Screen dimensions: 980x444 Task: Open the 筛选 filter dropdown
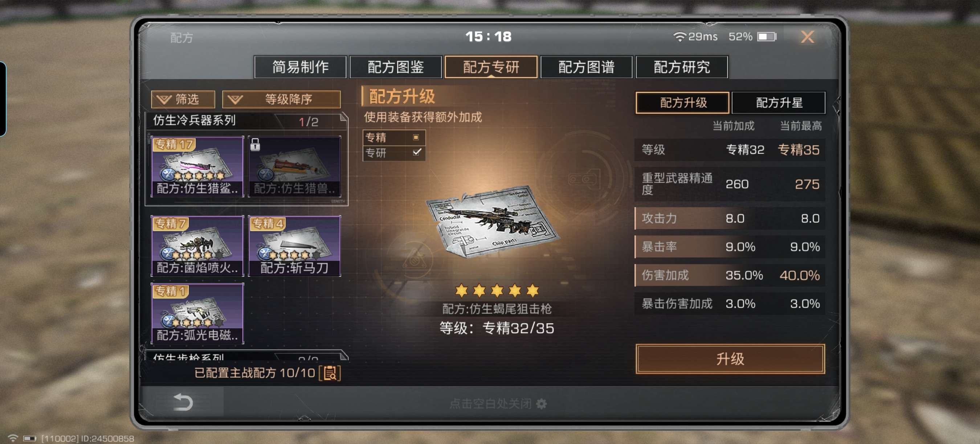183,100
